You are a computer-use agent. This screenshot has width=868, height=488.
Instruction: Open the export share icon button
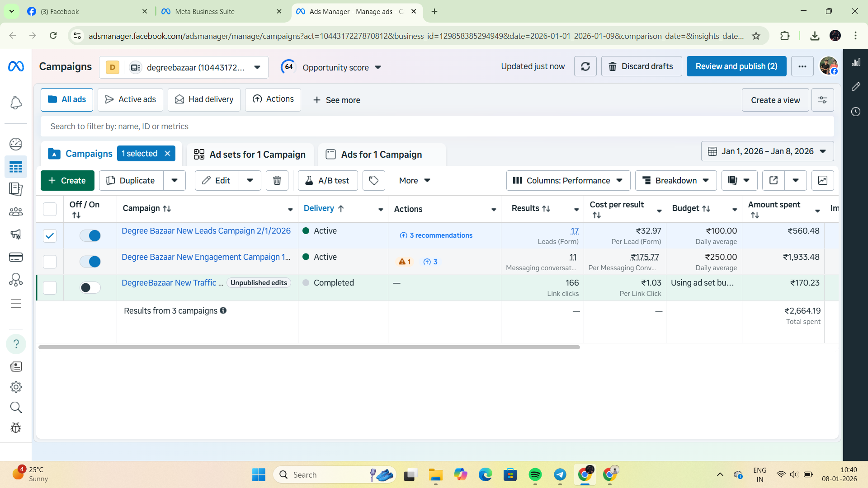click(774, 180)
